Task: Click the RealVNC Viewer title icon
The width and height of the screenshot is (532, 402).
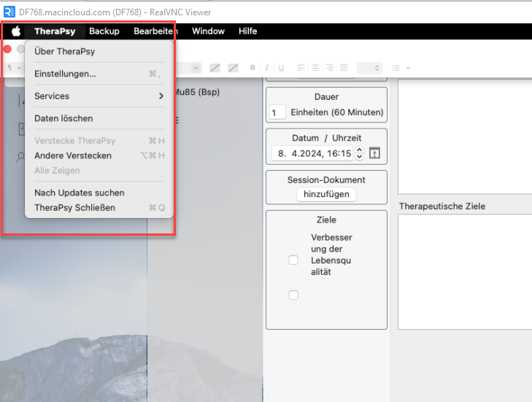Action: tap(9, 12)
